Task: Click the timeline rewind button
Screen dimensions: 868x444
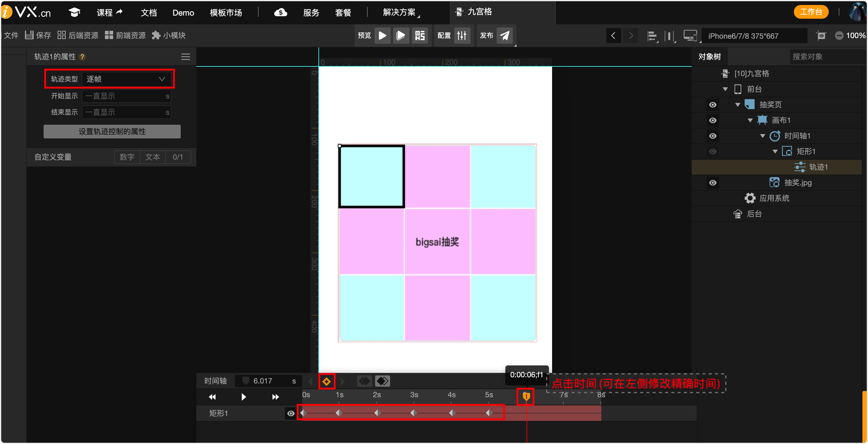Action: 212,397
